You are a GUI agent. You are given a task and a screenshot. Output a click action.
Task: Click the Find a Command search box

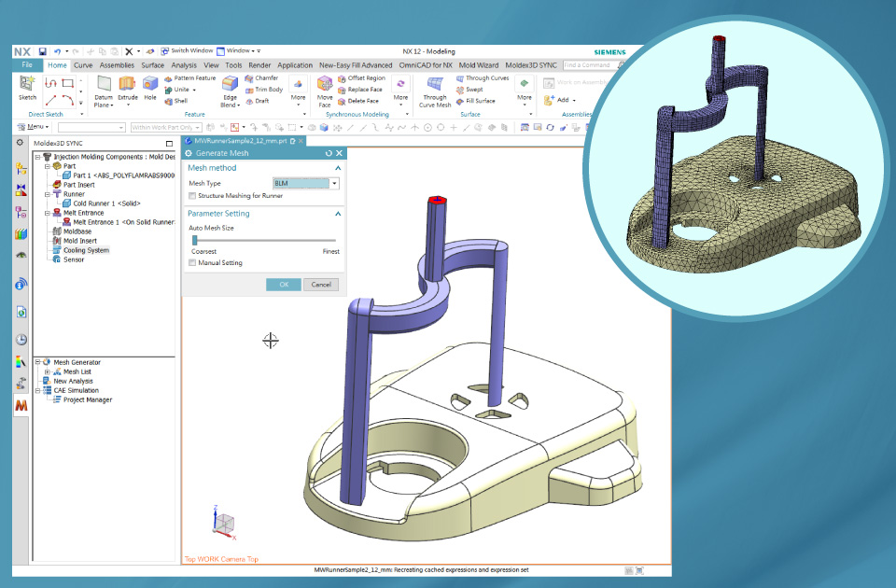click(x=590, y=65)
